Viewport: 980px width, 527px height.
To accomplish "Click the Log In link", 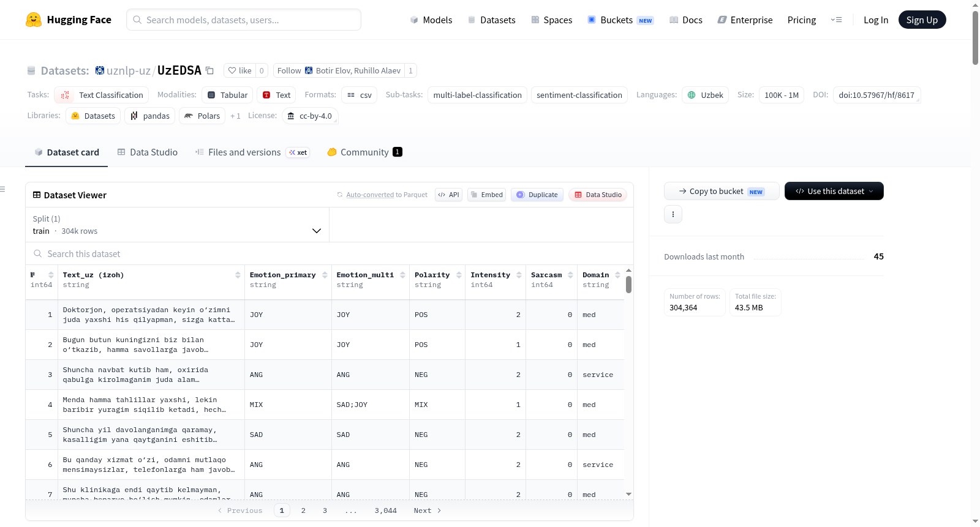I will coord(876,20).
